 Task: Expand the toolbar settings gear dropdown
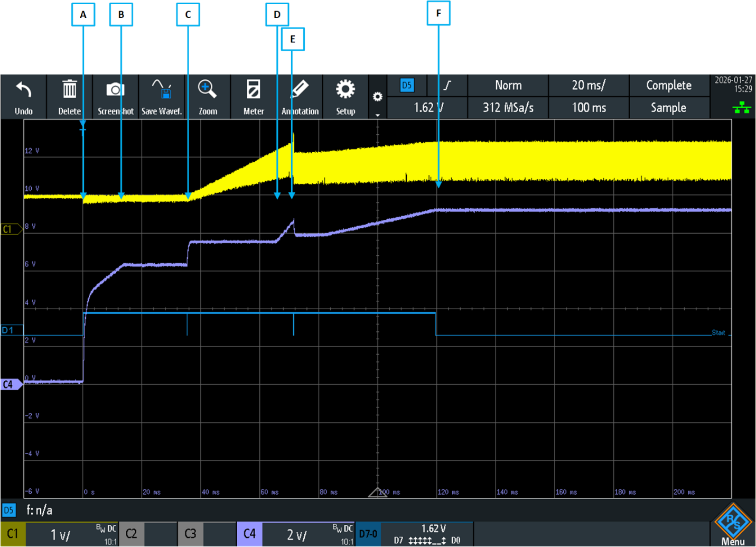point(377,98)
